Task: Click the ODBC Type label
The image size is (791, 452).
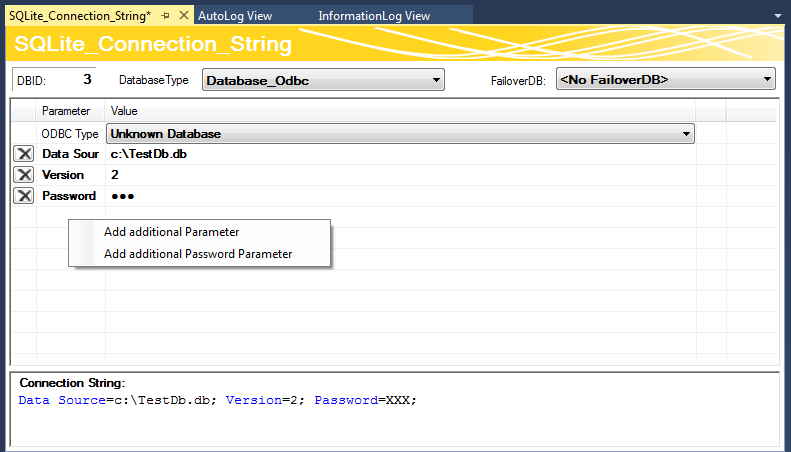Action: pos(70,134)
